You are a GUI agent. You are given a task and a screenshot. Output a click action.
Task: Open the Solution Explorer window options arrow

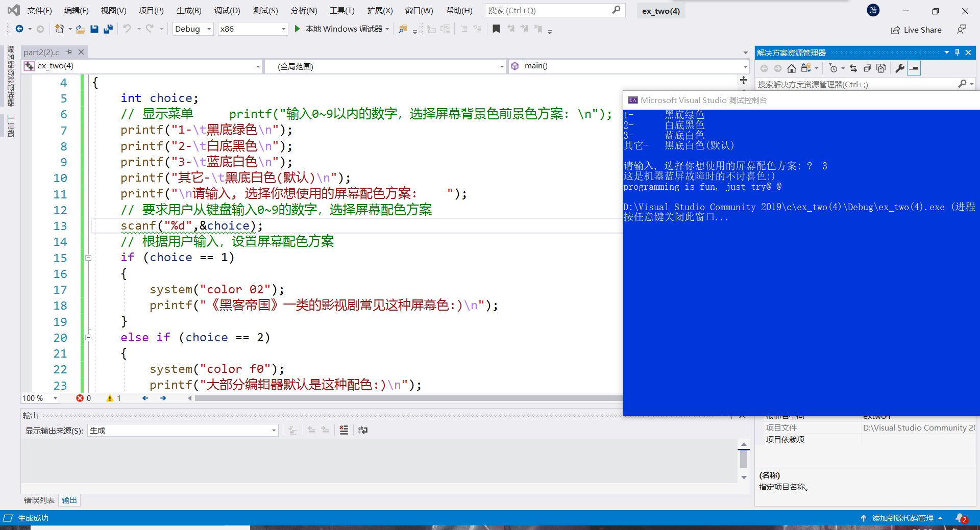pyautogui.click(x=947, y=53)
